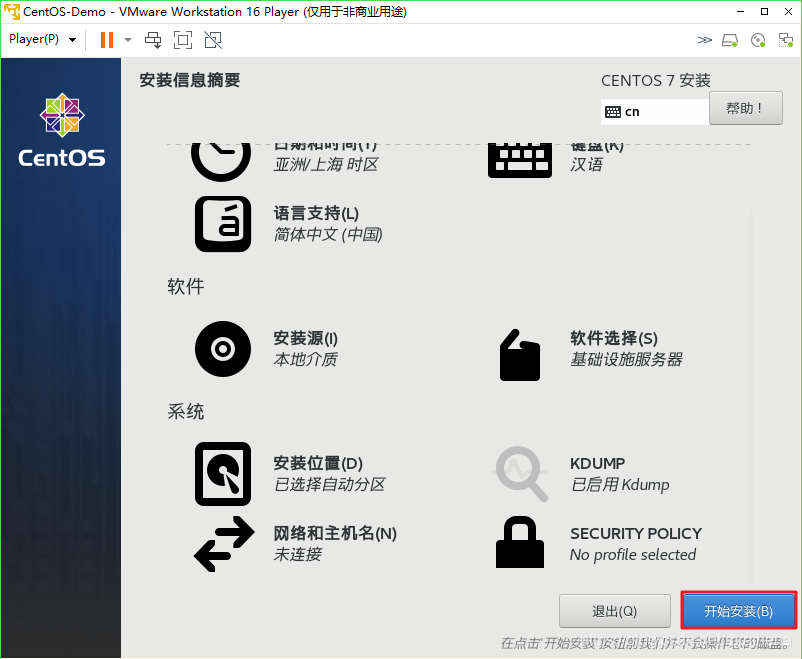Viewport: 802px width, 659px height.
Task: Click CENTOS 7 安装 title text
Action: 656,80
